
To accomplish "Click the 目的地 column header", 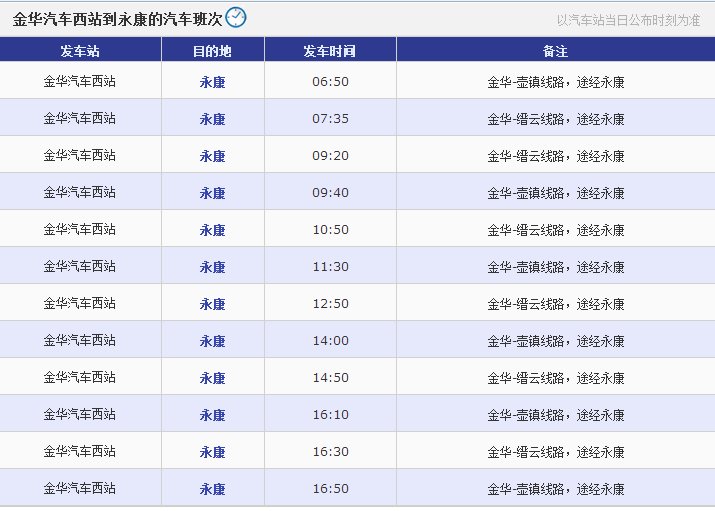I will (212, 51).
